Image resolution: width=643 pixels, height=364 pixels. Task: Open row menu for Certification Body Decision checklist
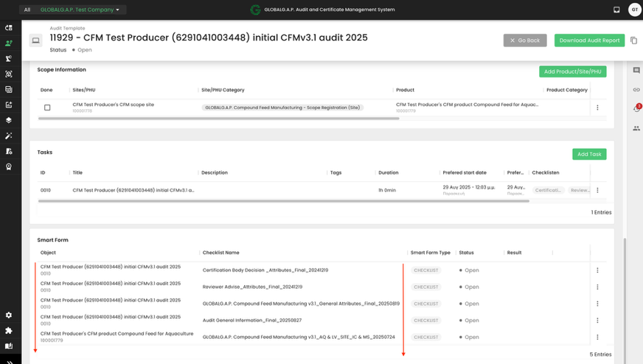pos(597,270)
